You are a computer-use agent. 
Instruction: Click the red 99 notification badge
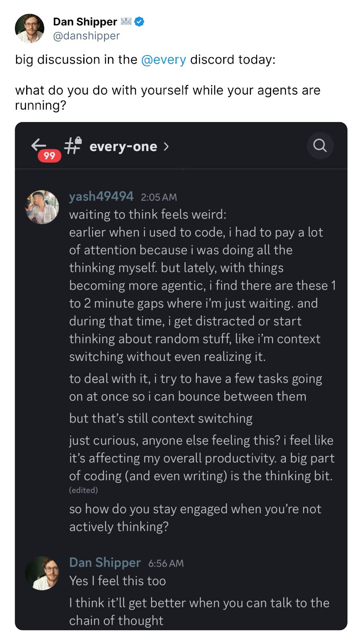(x=49, y=156)
